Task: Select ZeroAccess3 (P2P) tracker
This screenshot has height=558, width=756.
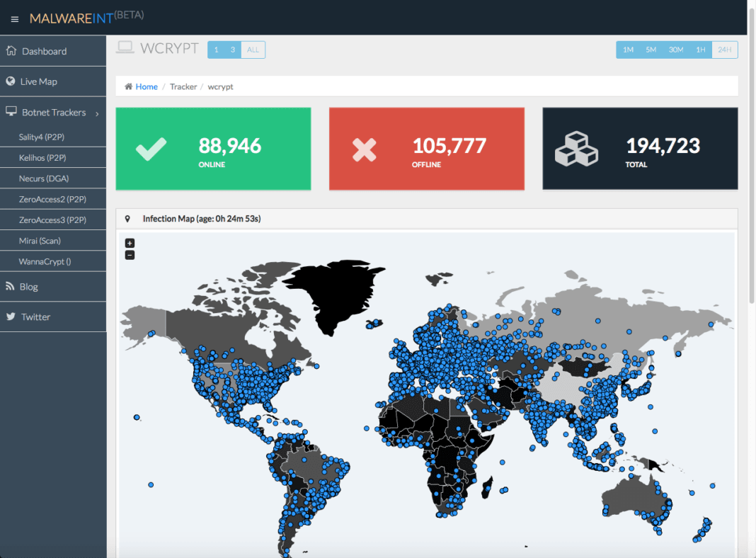Action: 53,220
